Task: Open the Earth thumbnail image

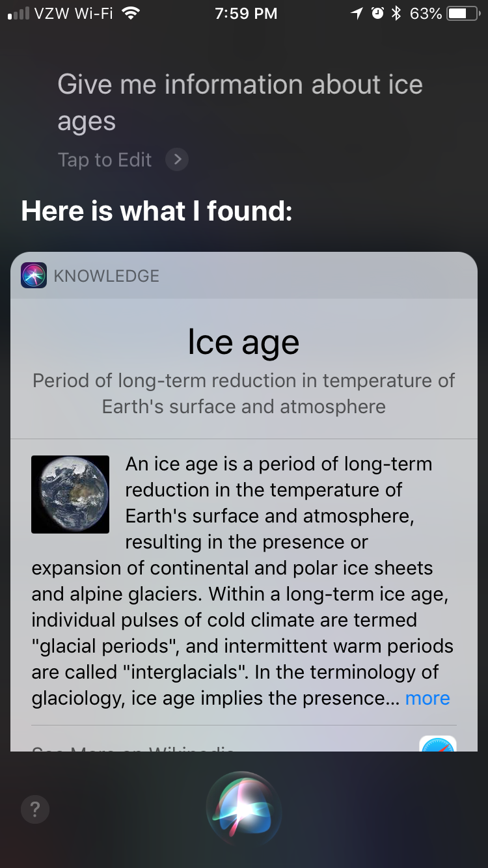Action: coord(70,495)
